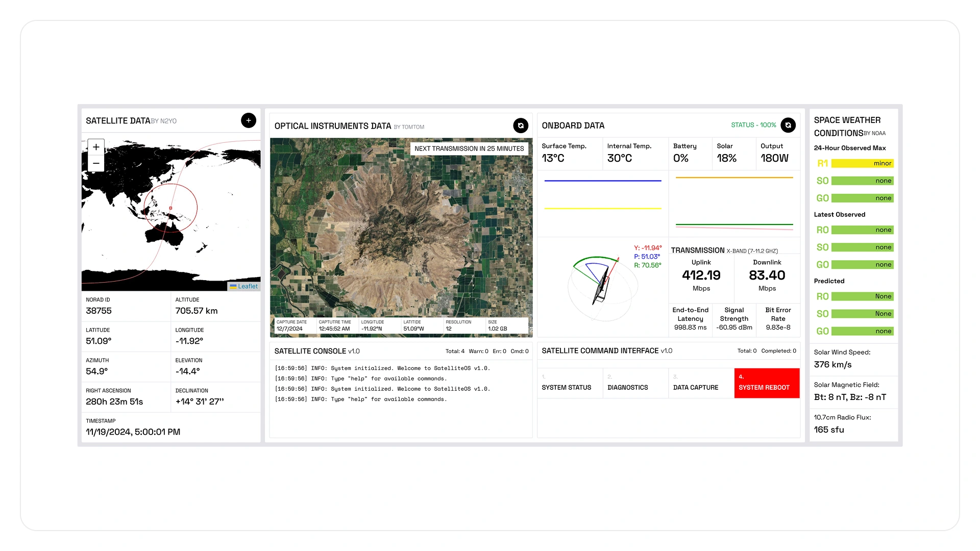Zoom in on the satellite map
This screenshot has width=980, height=551.
96,147
